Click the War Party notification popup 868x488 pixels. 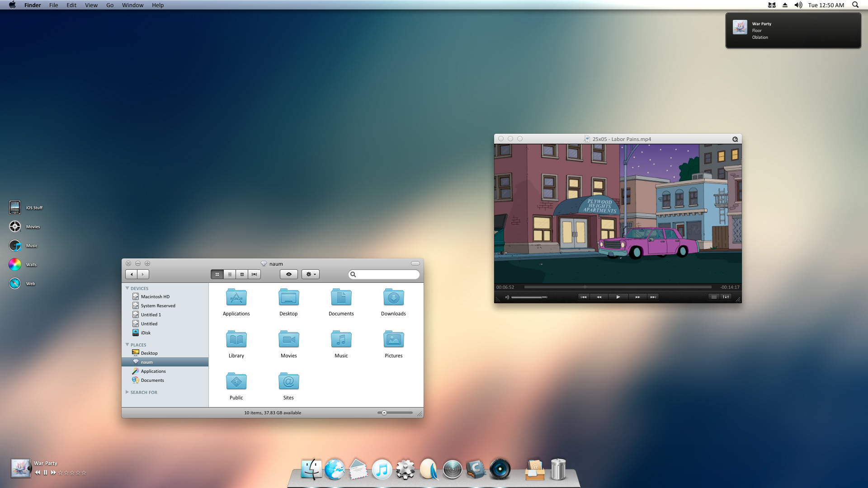[793, 30]
